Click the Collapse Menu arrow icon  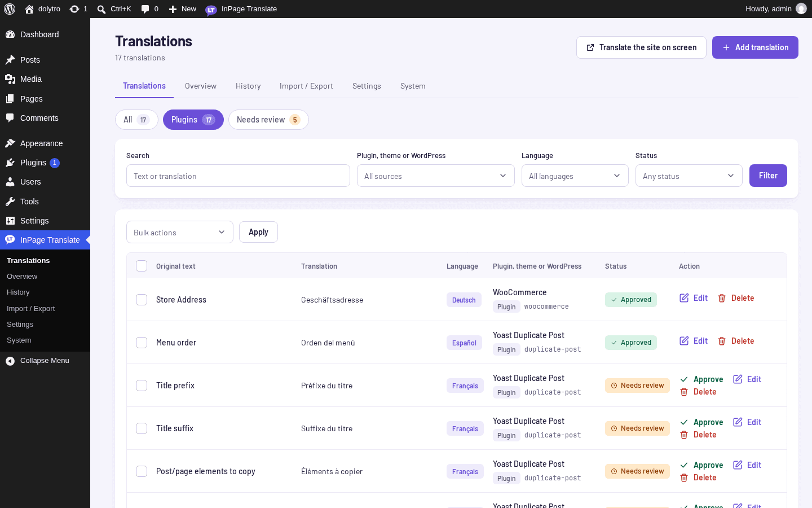click(10, 361)
